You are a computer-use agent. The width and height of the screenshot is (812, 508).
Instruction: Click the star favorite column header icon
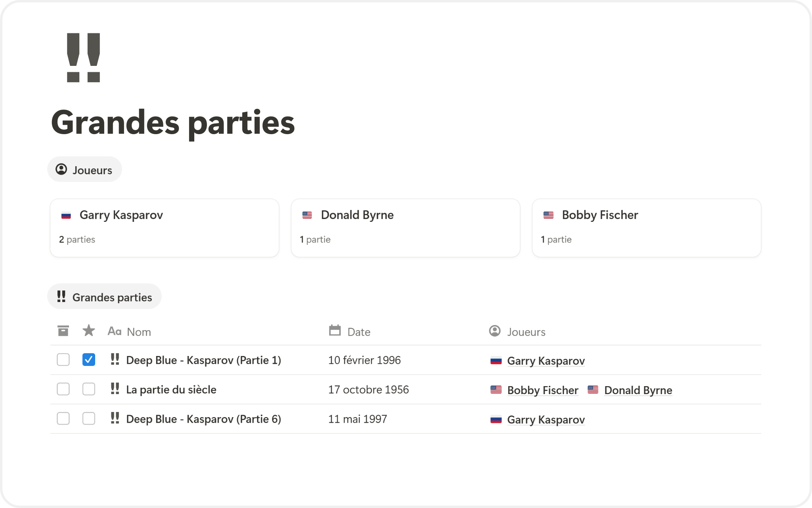click(88, 331)
